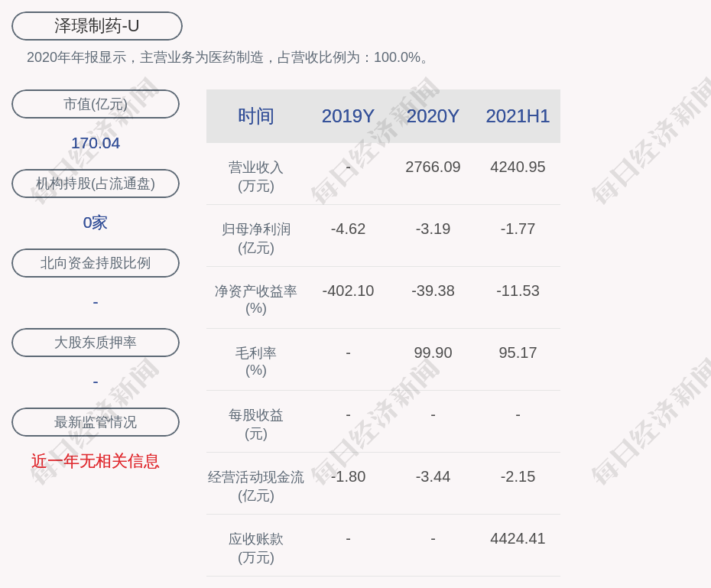Click the 应收账款 (万元) row label
This screenshot has height=588, width=711.
click(256, 548)
